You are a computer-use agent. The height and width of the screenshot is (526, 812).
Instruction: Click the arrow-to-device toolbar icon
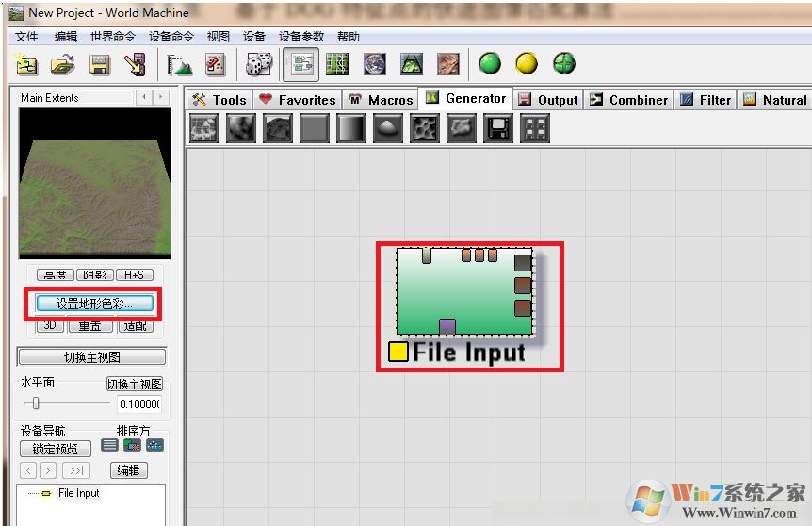pos(135,65)
